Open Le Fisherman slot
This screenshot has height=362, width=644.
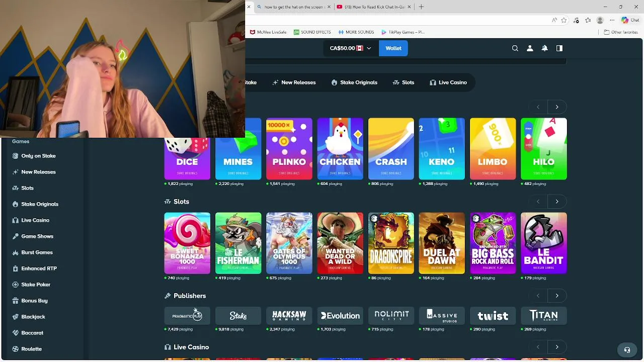(x=238, y=243)
